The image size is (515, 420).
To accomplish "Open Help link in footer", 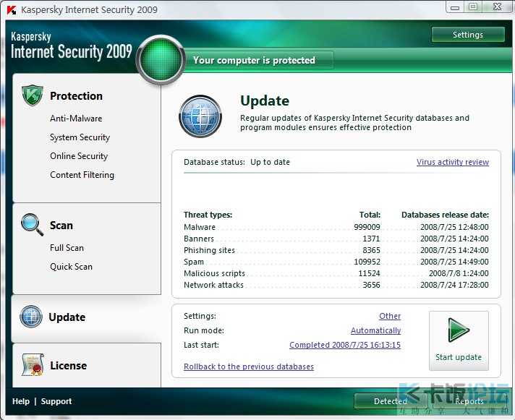I will [21, 401].
